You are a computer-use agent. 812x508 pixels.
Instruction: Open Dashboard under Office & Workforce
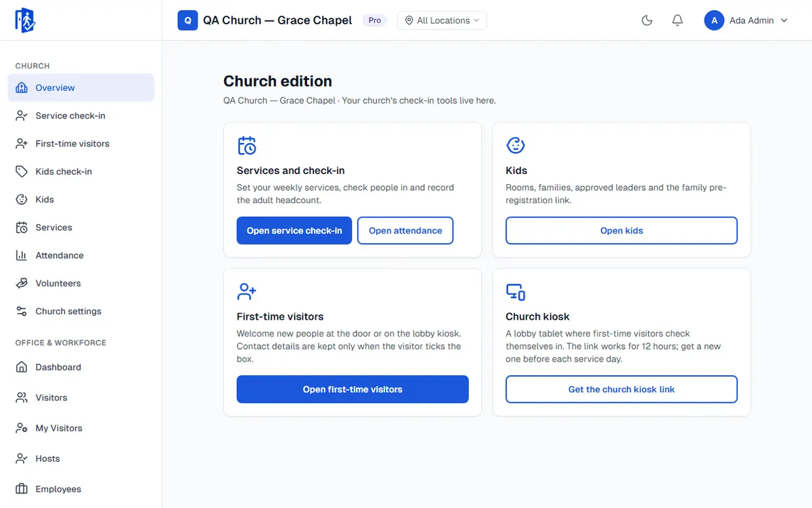click(81, 367)
